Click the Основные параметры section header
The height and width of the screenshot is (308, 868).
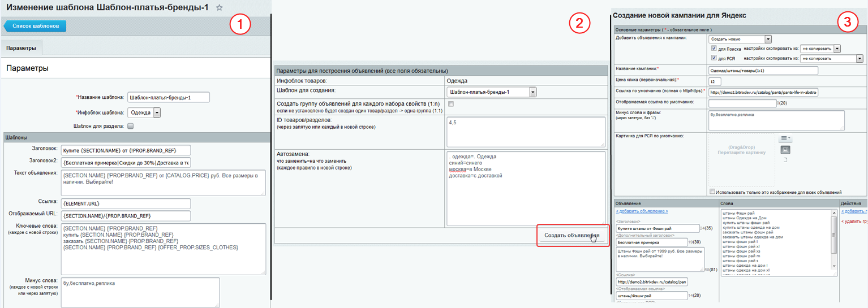740,29
